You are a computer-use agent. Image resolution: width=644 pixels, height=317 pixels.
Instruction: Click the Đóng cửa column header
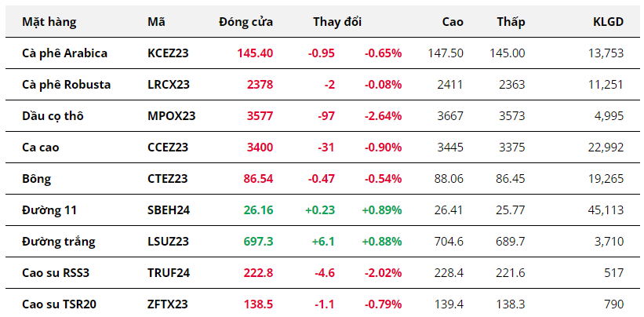246,22
